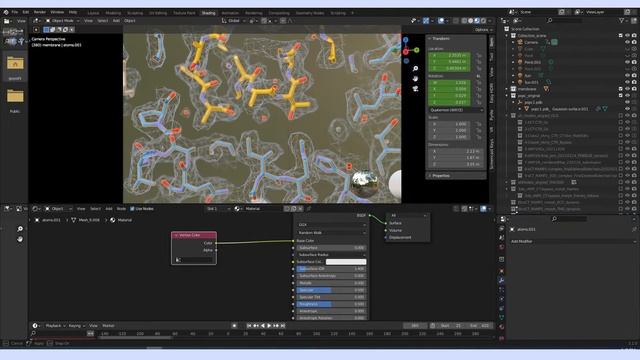Click the green Y axis on the navigation gizmo

[416, 50]
